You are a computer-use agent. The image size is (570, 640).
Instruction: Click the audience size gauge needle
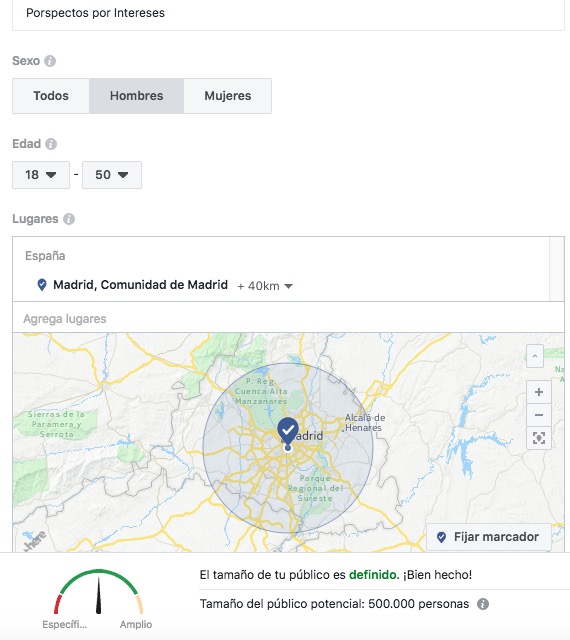click(x=98, y=595)
